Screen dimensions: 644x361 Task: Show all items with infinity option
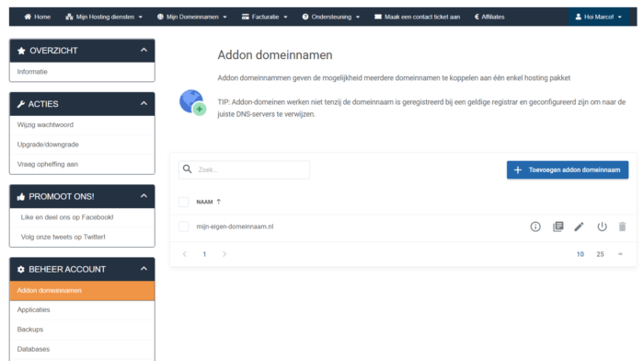click(x=620, y=254)
